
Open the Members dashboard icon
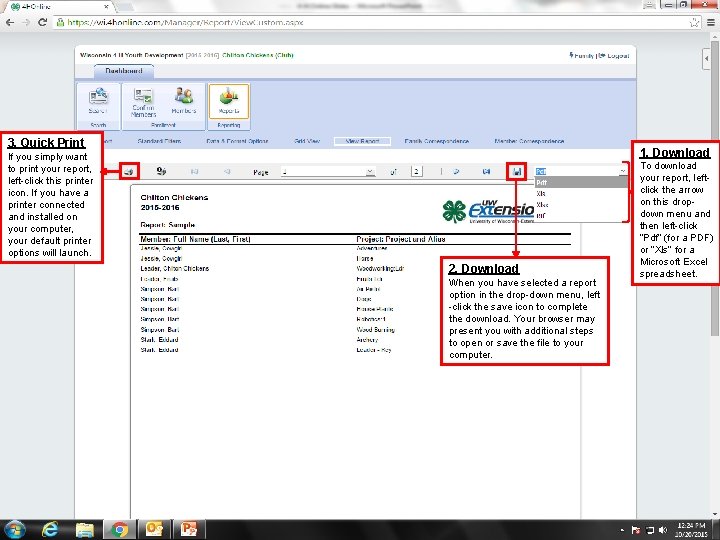184,101
